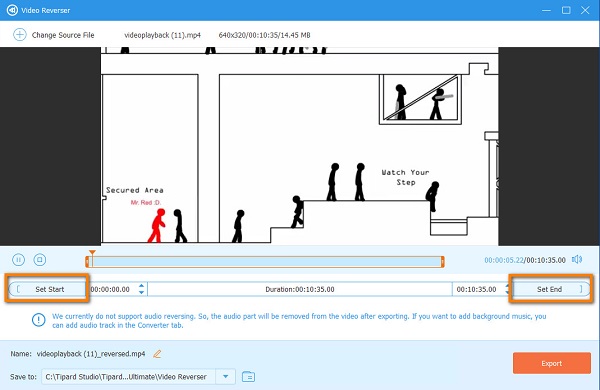Click the Video Reverser app logo
Image resolution: width=600 pixels, height=390 pixels.
(x=12, y=10)
